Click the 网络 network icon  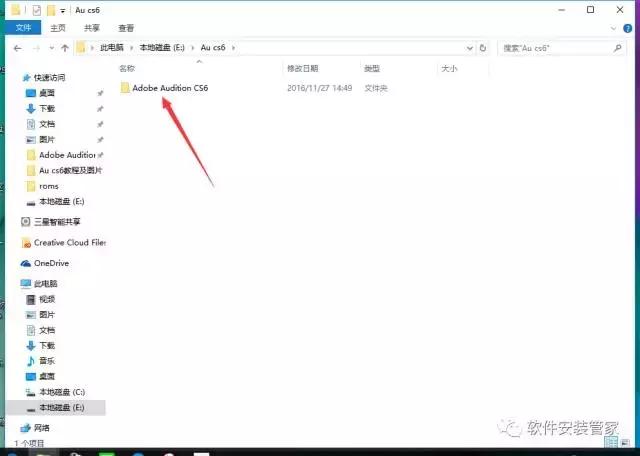(x=26, y=428)
